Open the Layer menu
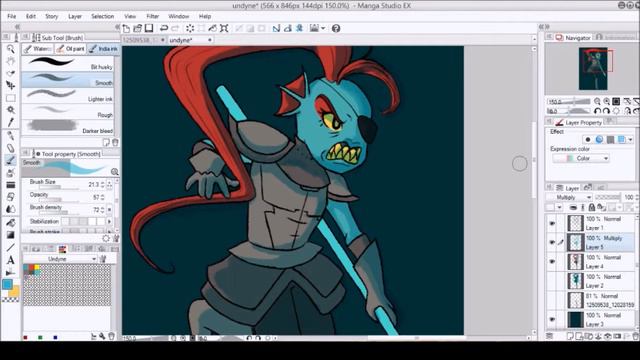The height and width of the screenshot is (360, 640). (x=75, y=16)
